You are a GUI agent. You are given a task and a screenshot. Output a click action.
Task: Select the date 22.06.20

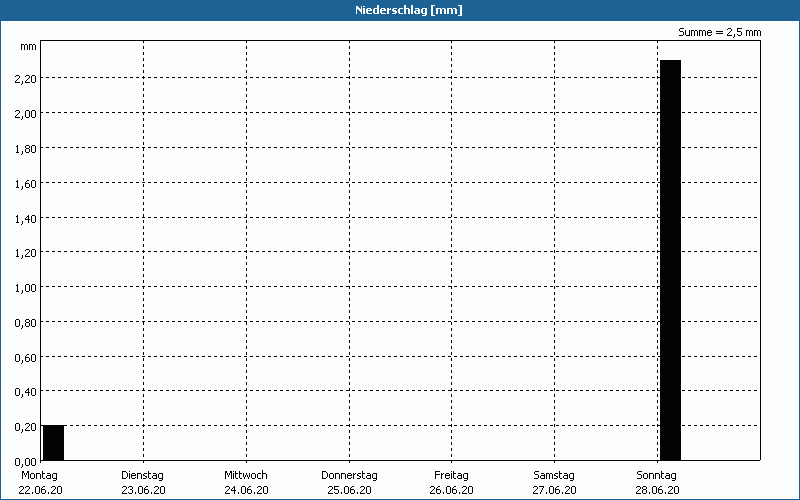[40, 490]
